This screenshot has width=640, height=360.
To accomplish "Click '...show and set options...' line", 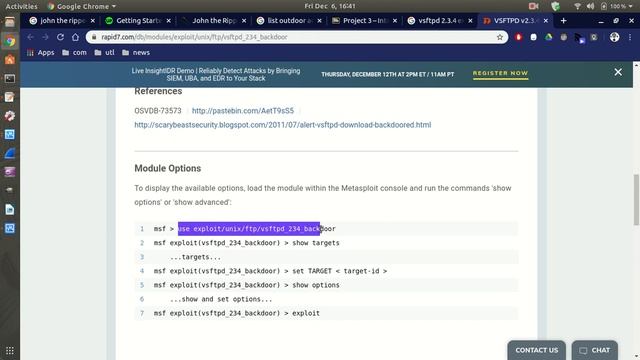I will 221,299.
